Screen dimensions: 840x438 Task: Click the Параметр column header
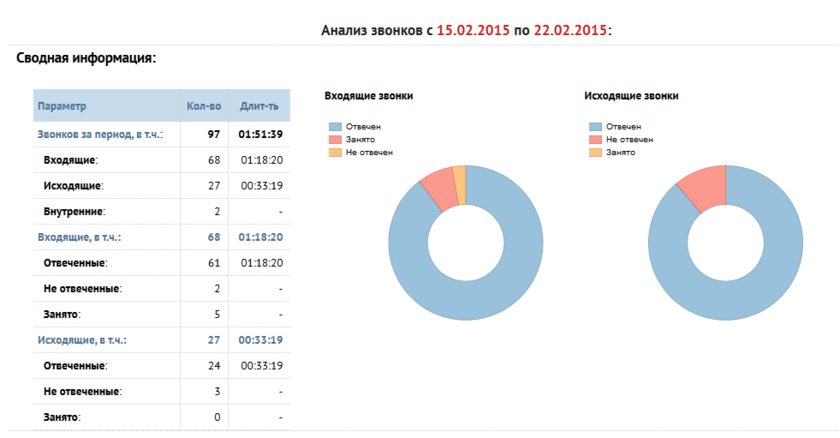[62, 106]
